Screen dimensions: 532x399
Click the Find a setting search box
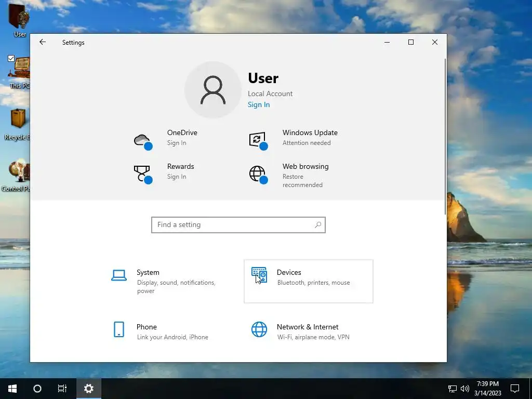coord(238,224)
